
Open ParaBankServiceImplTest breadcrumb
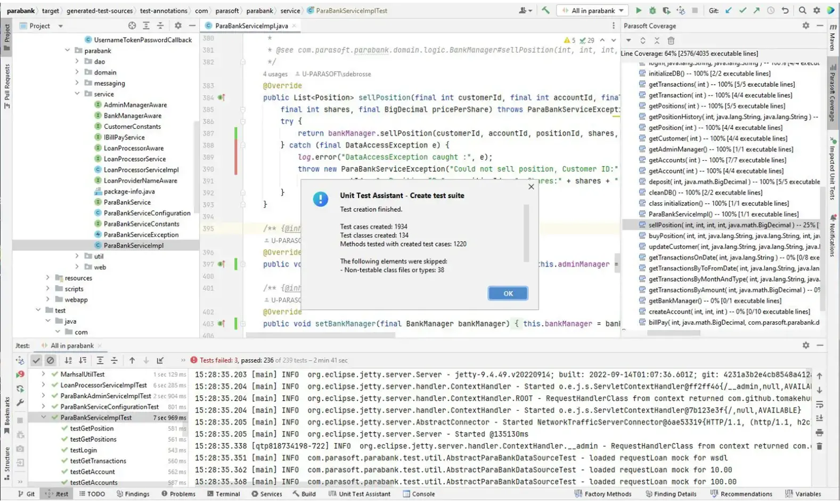coord(347,11)
